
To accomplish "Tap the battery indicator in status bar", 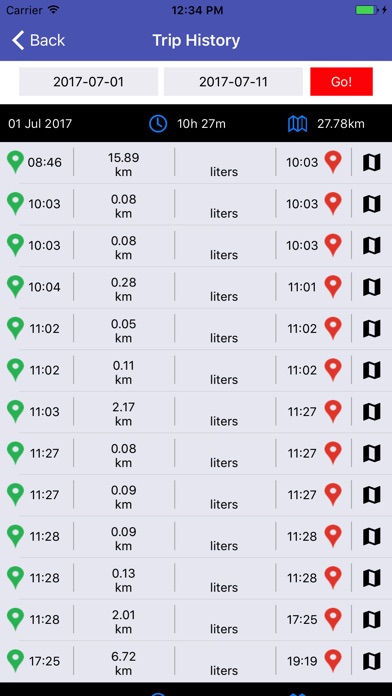I will point(367,9).
